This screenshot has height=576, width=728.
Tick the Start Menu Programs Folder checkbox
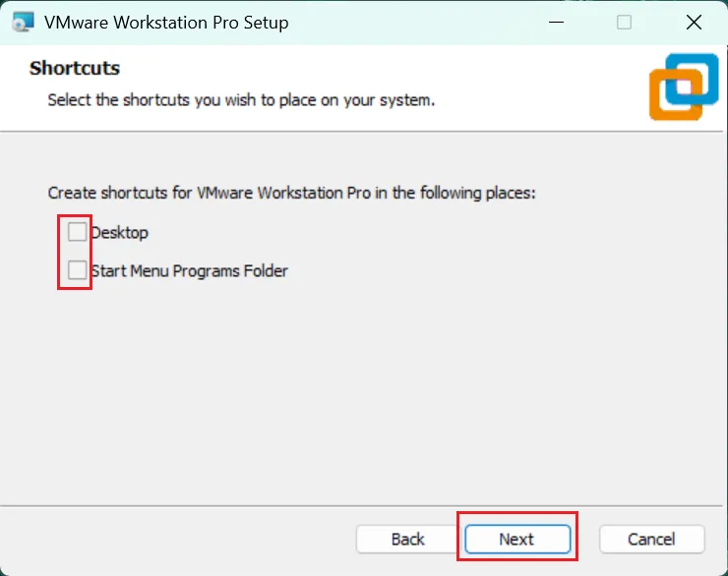pyautogui.click(x=77, y=270)
